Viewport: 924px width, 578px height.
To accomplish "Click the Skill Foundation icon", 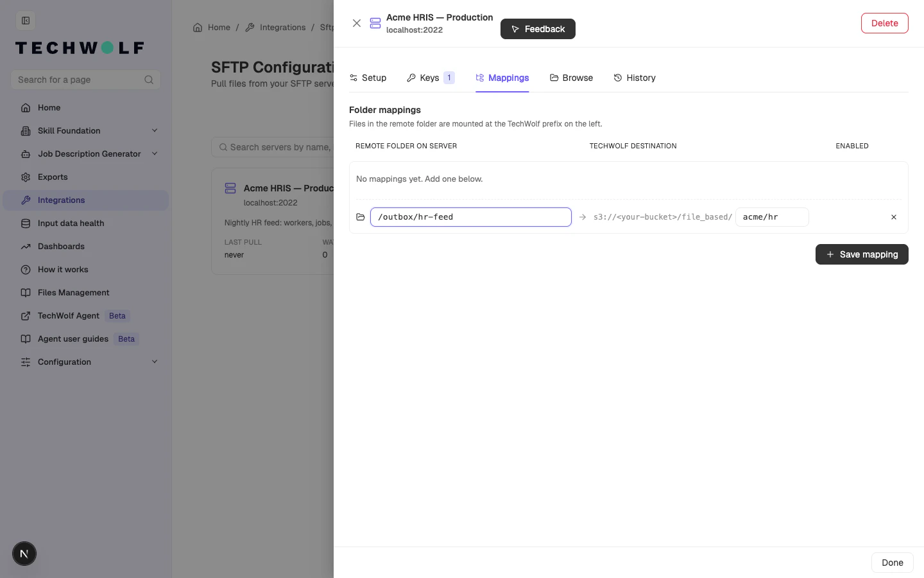I will click(26, 131).
